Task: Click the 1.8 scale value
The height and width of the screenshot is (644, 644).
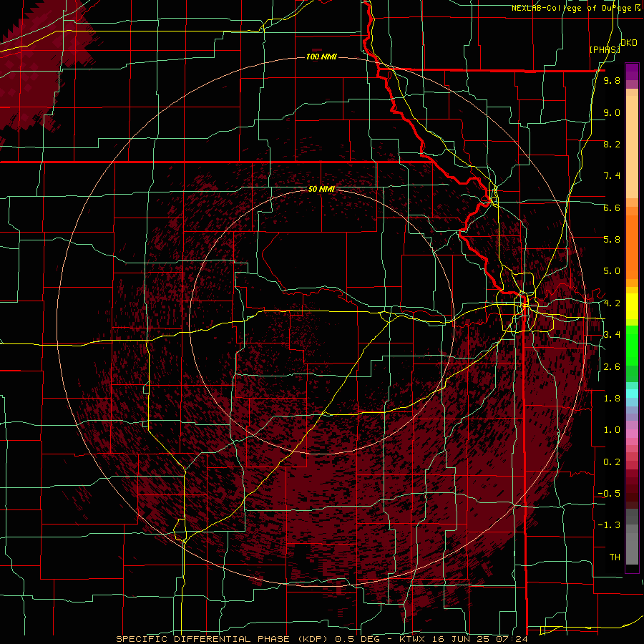Action: click(x=612, y=399)
